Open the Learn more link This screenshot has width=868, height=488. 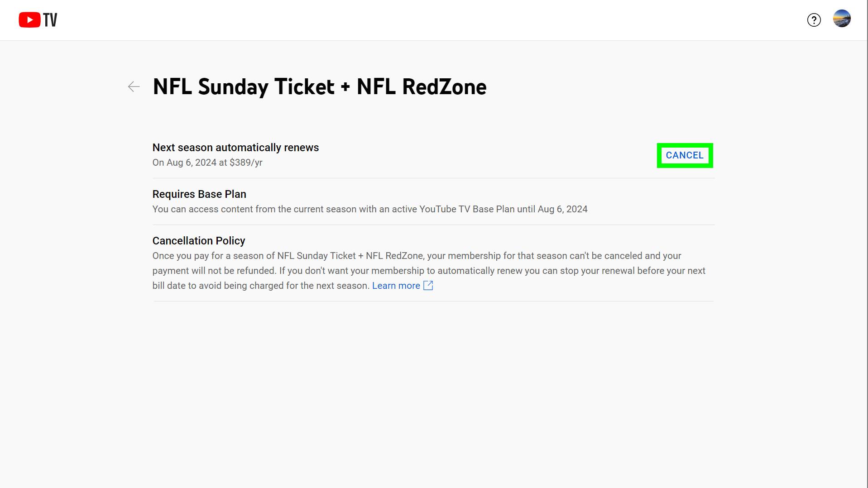396,286
